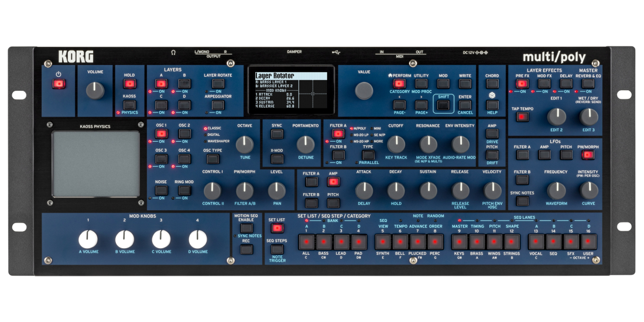Toggle the HOLD button

(x=130, y=84)
